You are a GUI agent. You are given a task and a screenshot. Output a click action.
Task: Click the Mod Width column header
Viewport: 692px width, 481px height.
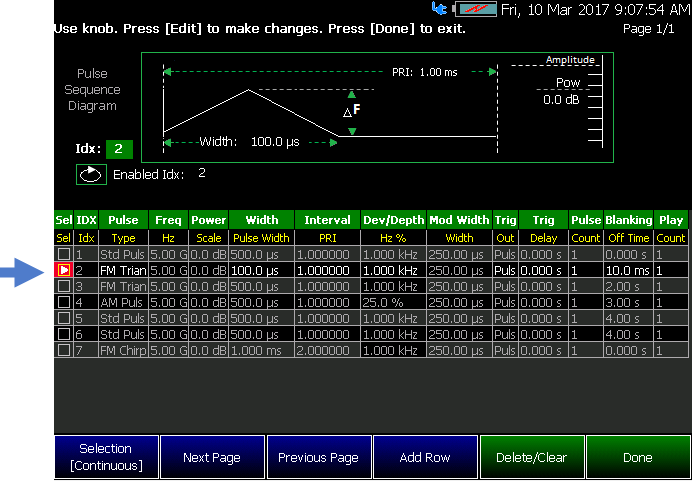pyautogui.click(x=459, y=220)
